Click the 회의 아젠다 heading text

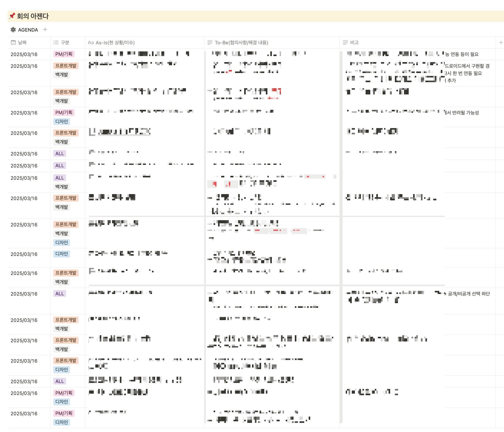tap(33, 16)
